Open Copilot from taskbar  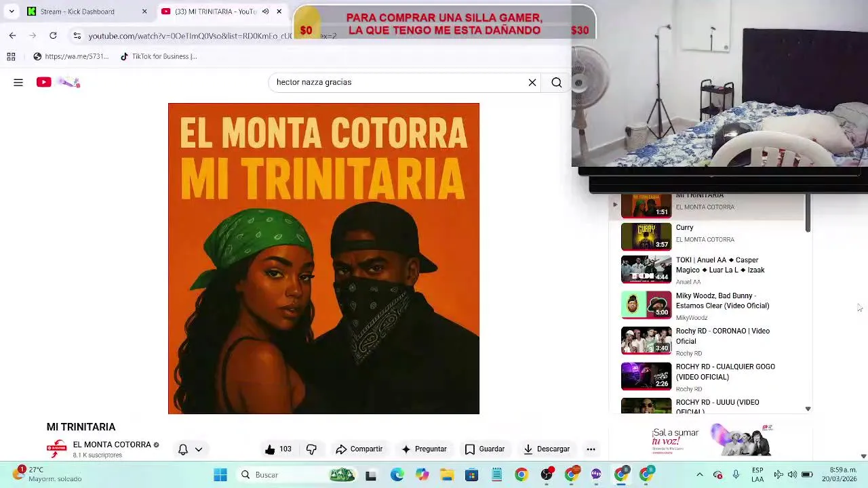pos(422,475)
